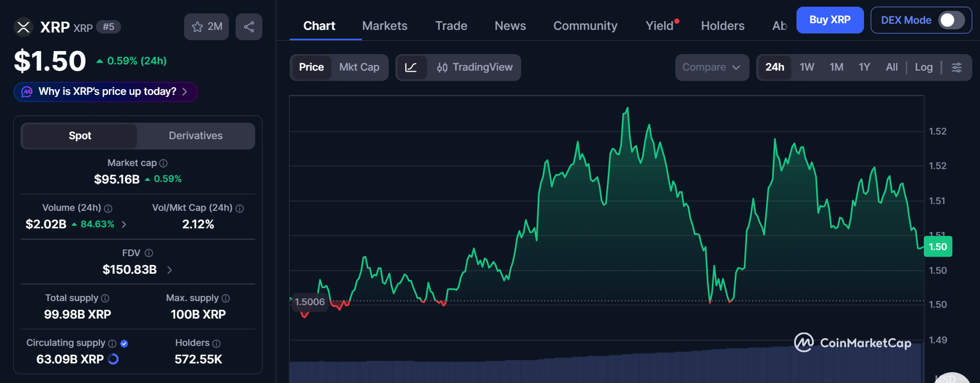
Task: Open the Holders tab
Action: coord(723,26)
